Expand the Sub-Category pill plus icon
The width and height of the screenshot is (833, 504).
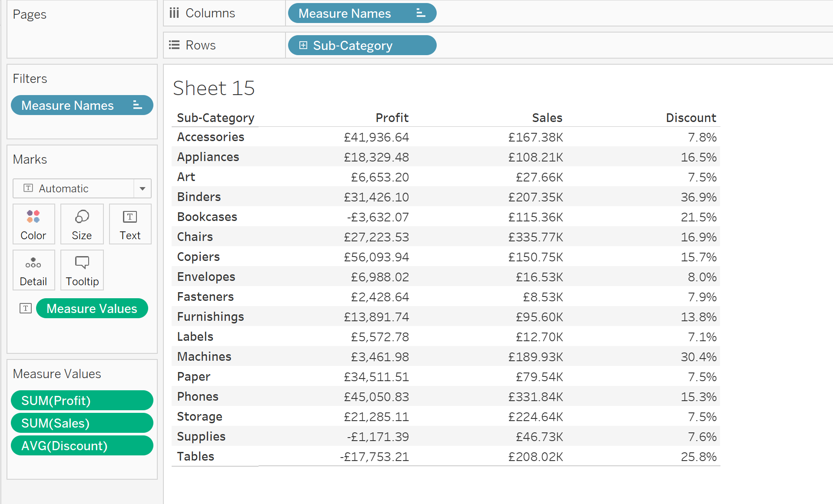tap(303, 45)
